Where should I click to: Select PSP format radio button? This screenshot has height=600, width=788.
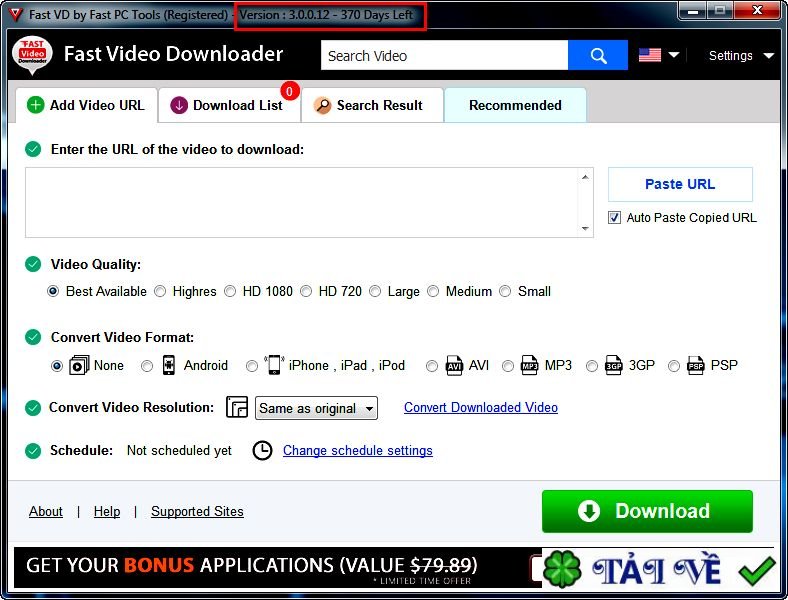pyautogui.click(x=674, y=366)
